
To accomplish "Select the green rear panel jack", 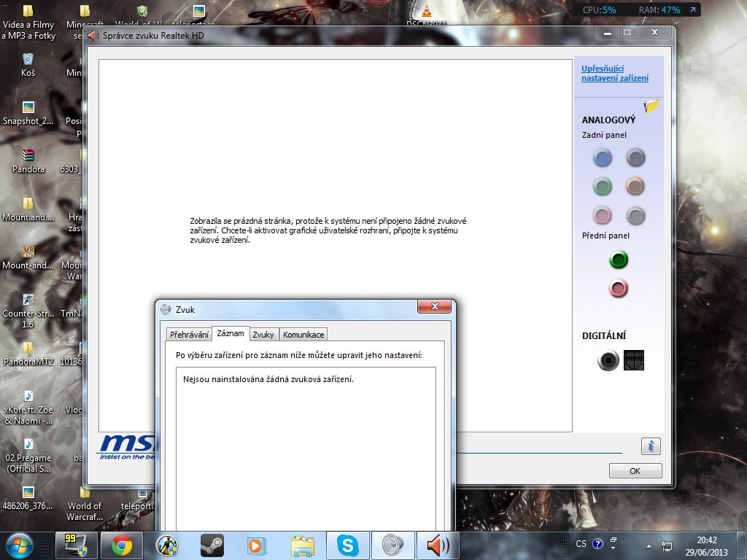I will (x=603, y=186).
